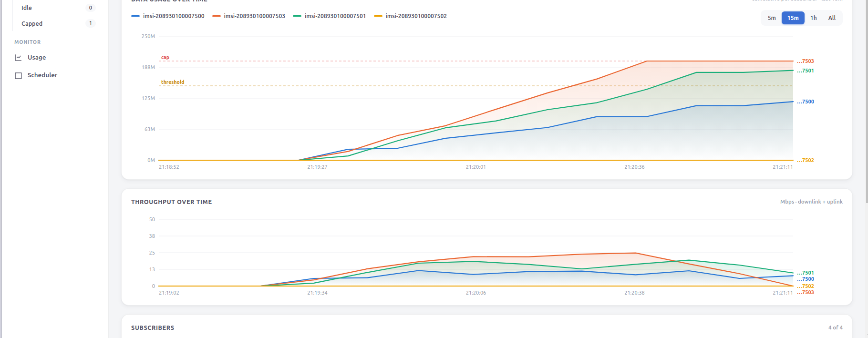Click the Idle count badge 0
868x338 pixels.
[x=91, y=8]
